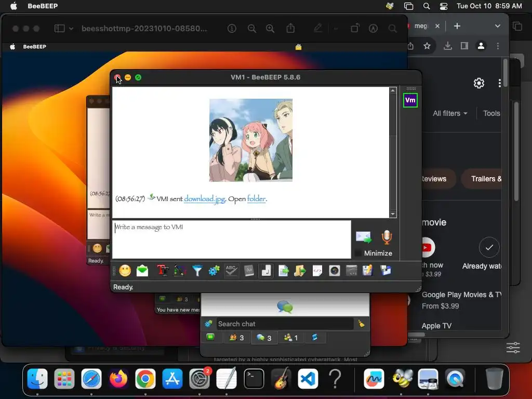Toggle the dictionary word completion button
The width and height of the screenshot is (532, 399).
coord(249,271)
